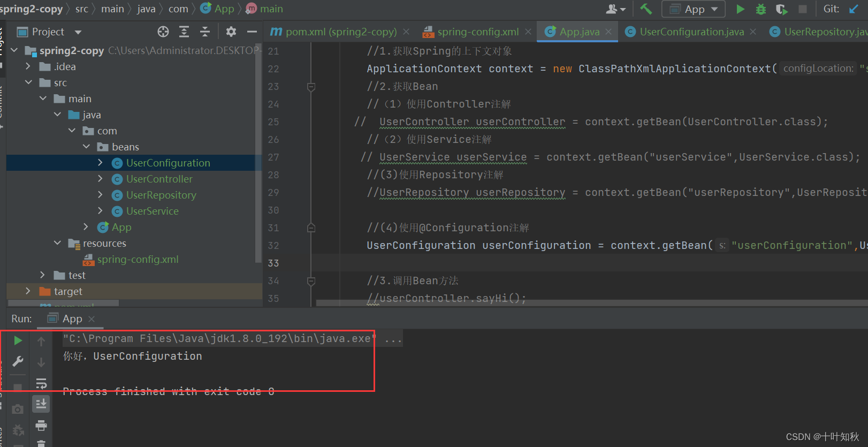Hide the Project tool window
868x447 pixels.
click(252, 32)
